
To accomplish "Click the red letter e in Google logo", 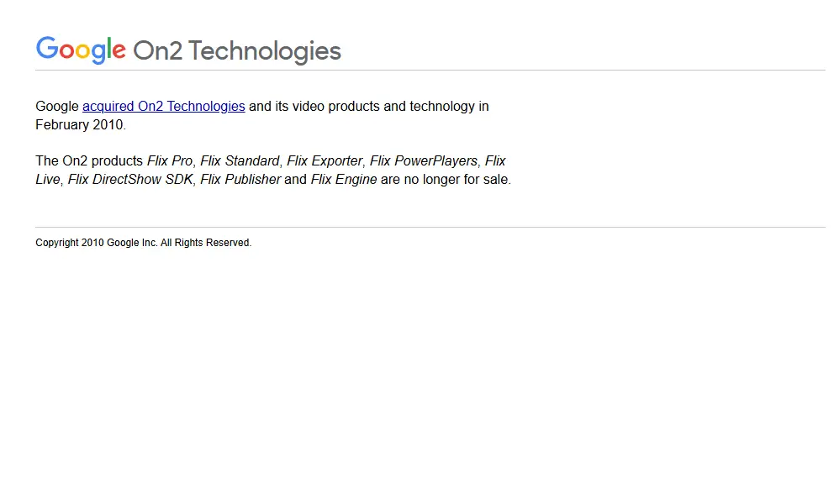I will (x=119, y=50).
